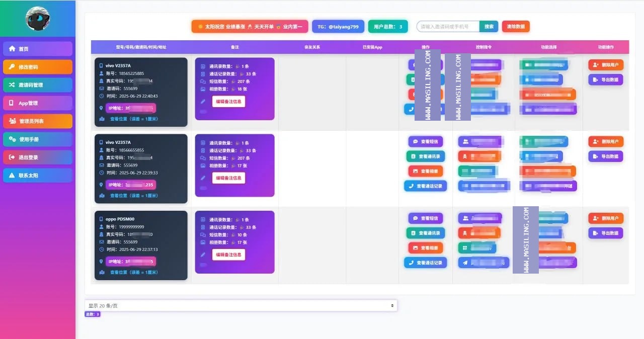644x339 pixels.
Task: Click 删除用户 for the first vivo V2357A row
Action: 606,65
